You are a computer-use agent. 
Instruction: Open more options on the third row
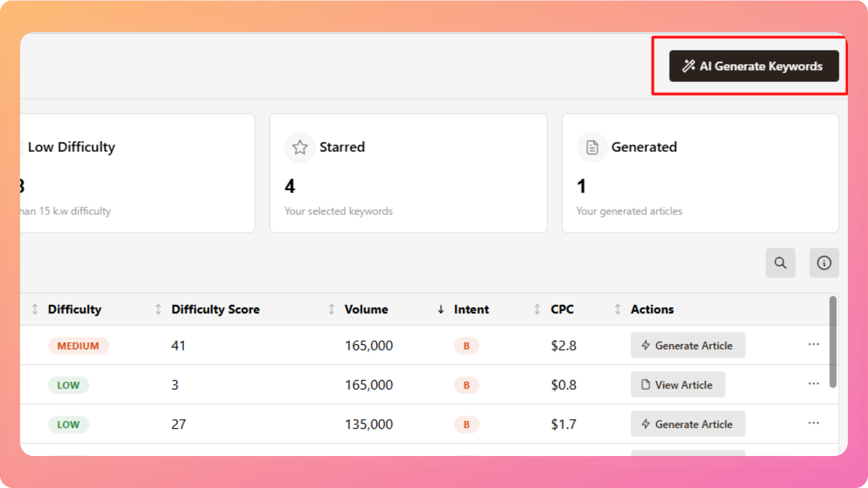pos(813,423)
